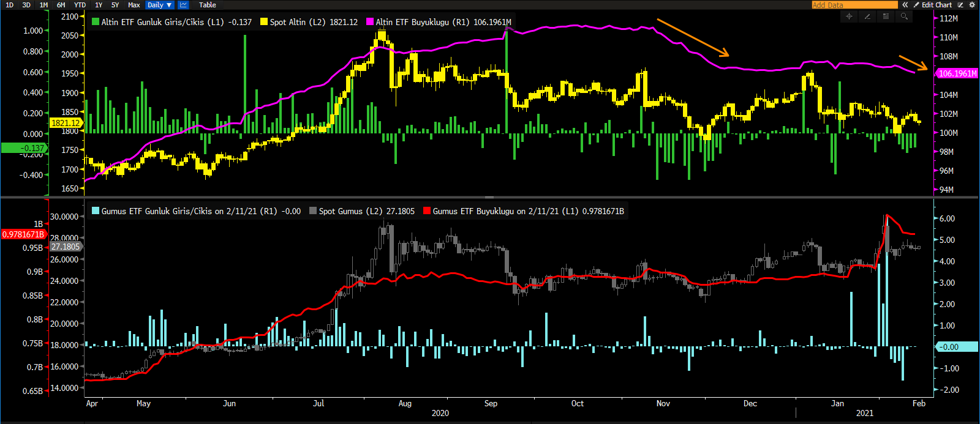This screenshot has height=424, width=980.
Task: Click legend text Spot Gumus (L2) 27.1805
Action: (367, 211)
